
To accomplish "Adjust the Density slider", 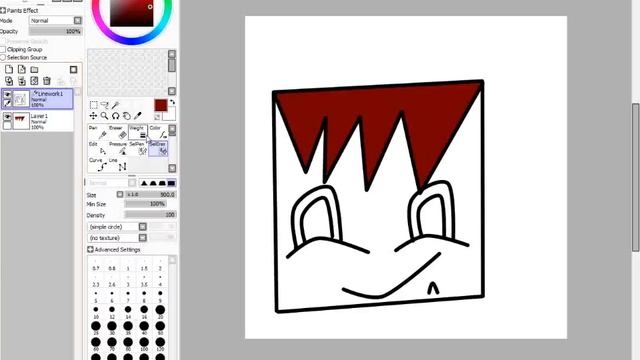I will tap(150, 215).
